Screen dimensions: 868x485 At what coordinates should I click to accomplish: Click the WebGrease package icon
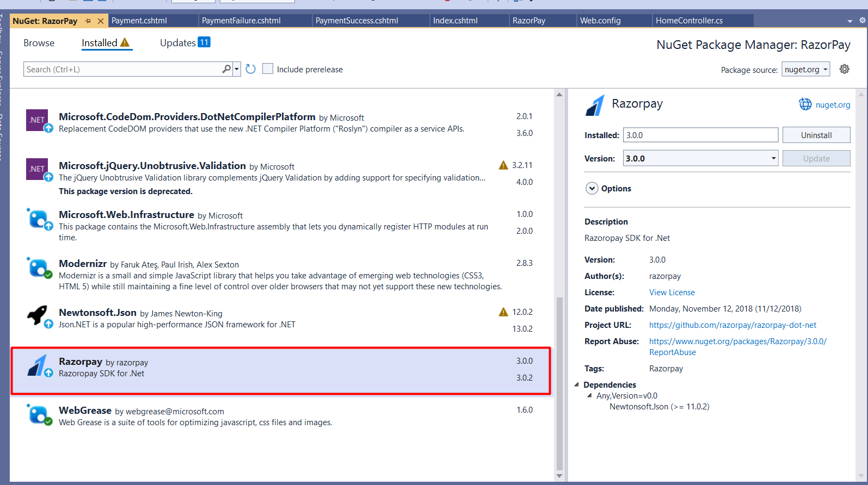point(39,414)
